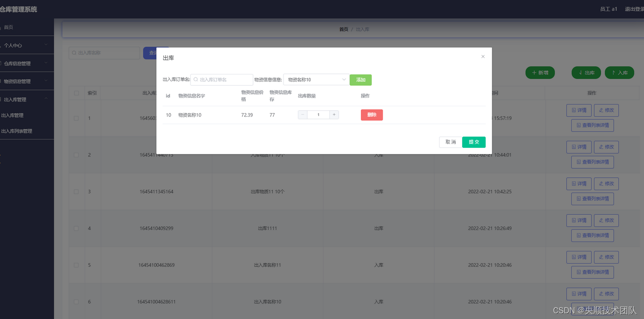Click 退出登录 at top right
644x319 pixels.
click(x=634, y=9)
